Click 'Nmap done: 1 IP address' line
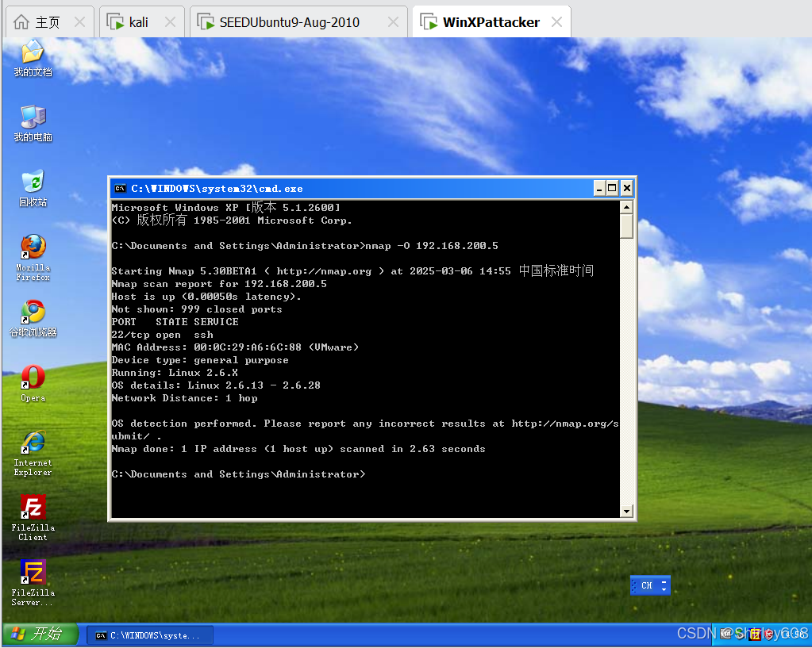Image resolution: width=812 pixels, height=648 pixels. pos(298,449)
